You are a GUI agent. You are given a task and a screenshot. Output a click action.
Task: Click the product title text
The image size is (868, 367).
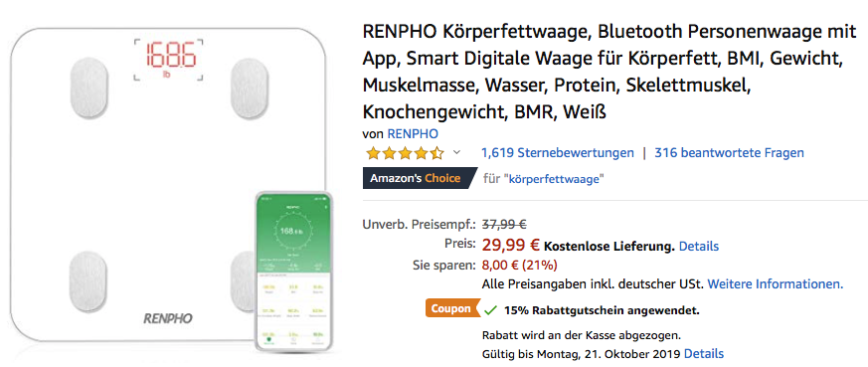[608, 72]
